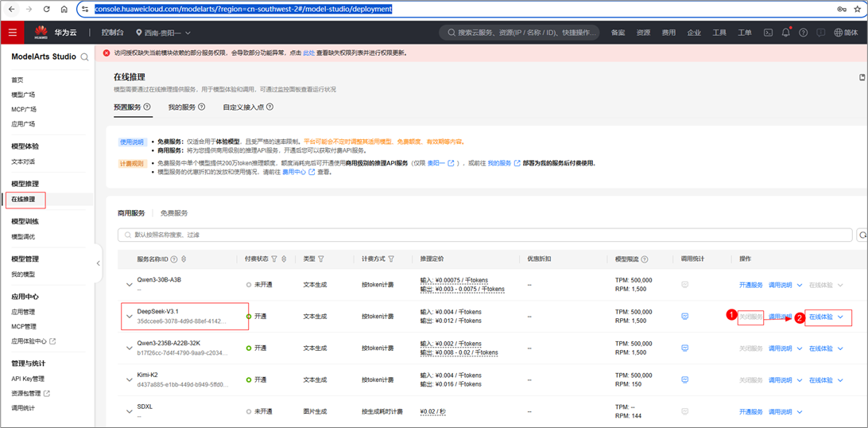Open 调用统计 monitor icon for Qwen3-235B-A22B-32K

tap(684, 348)
